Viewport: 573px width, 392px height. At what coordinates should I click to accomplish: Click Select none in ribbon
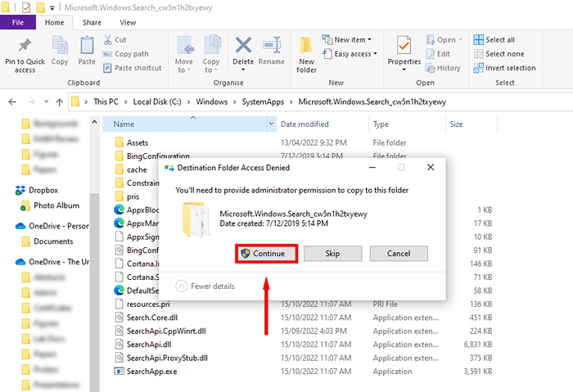499,54
